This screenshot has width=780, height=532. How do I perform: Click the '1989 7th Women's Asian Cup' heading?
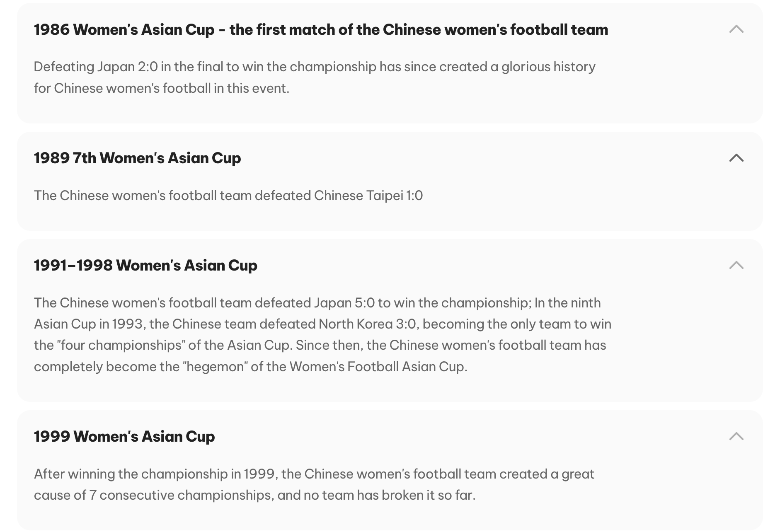tap(137, 158)
